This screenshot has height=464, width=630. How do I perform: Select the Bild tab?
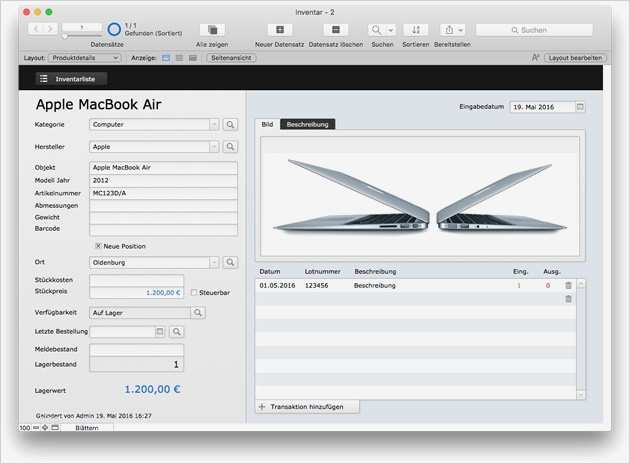coord(267,124)
